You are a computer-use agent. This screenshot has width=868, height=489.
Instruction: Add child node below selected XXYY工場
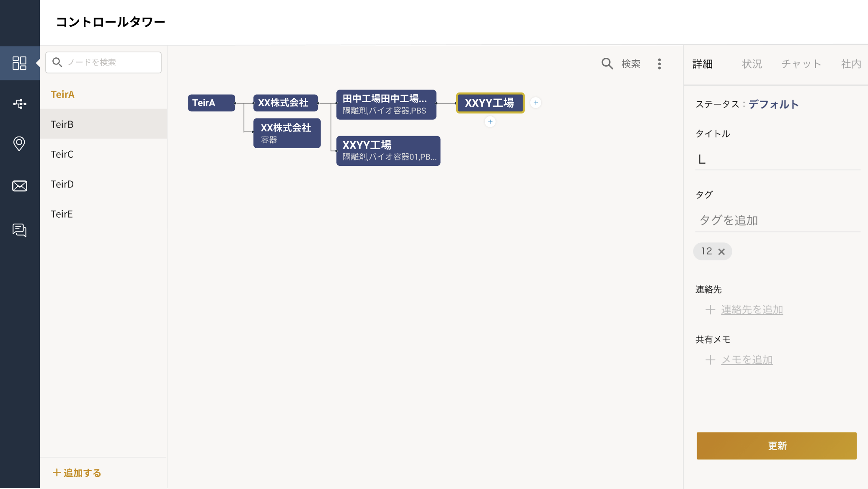(x=490, y=122)
